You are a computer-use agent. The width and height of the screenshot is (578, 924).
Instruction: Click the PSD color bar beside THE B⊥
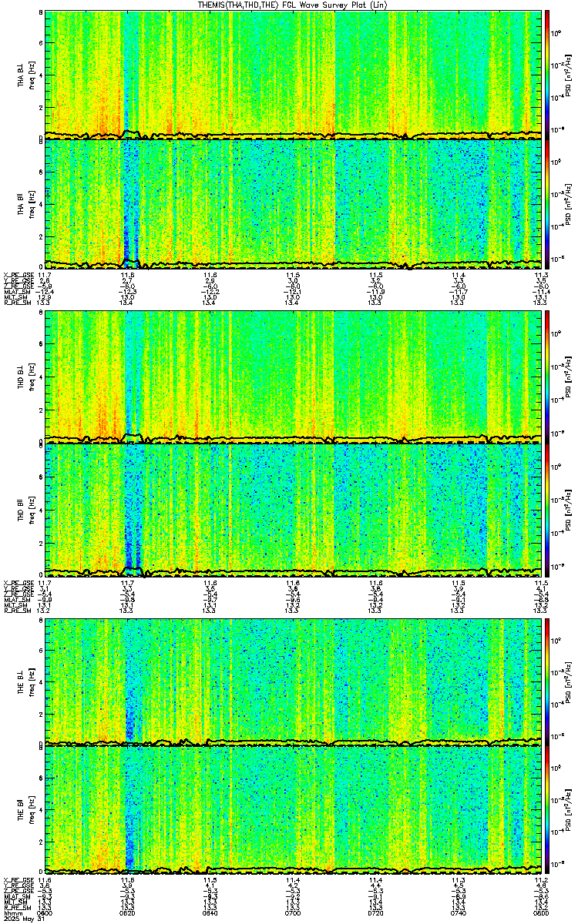548,681
